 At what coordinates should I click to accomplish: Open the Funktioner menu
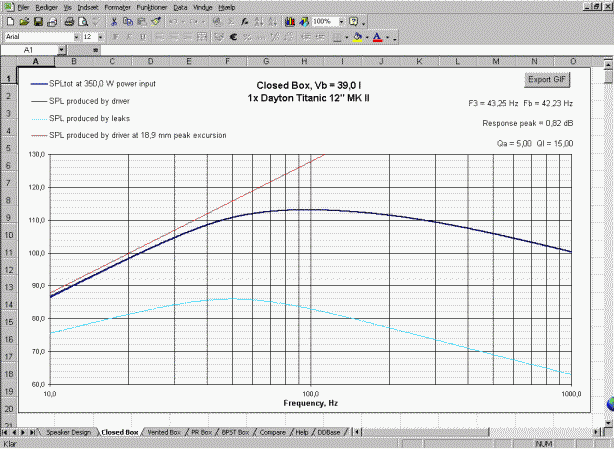click(x=152, y=7)
